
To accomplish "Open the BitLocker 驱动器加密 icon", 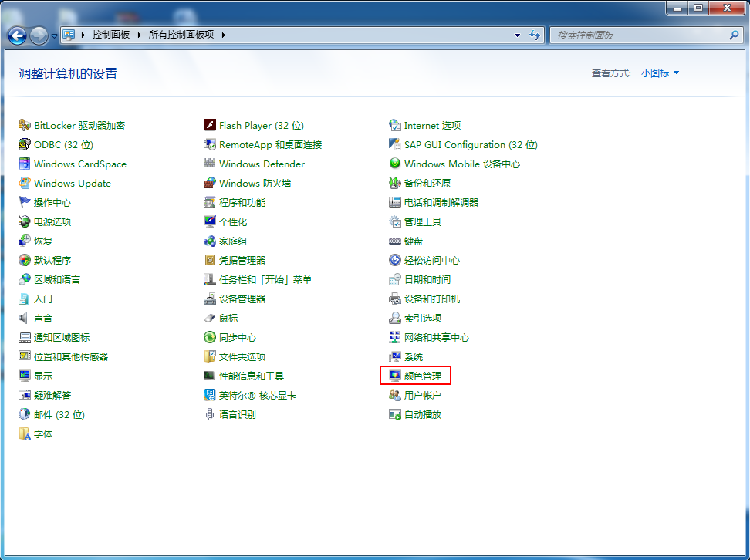I will pos(25,125).
